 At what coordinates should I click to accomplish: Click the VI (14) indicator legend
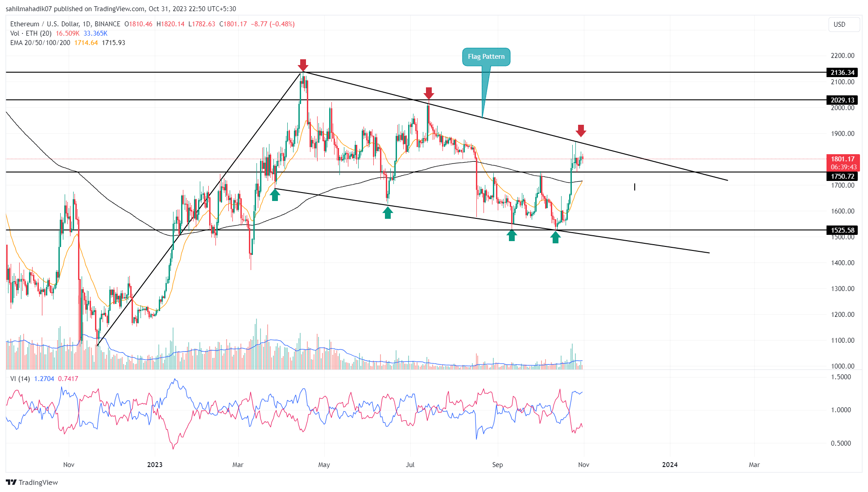click(x=20, y=379)
